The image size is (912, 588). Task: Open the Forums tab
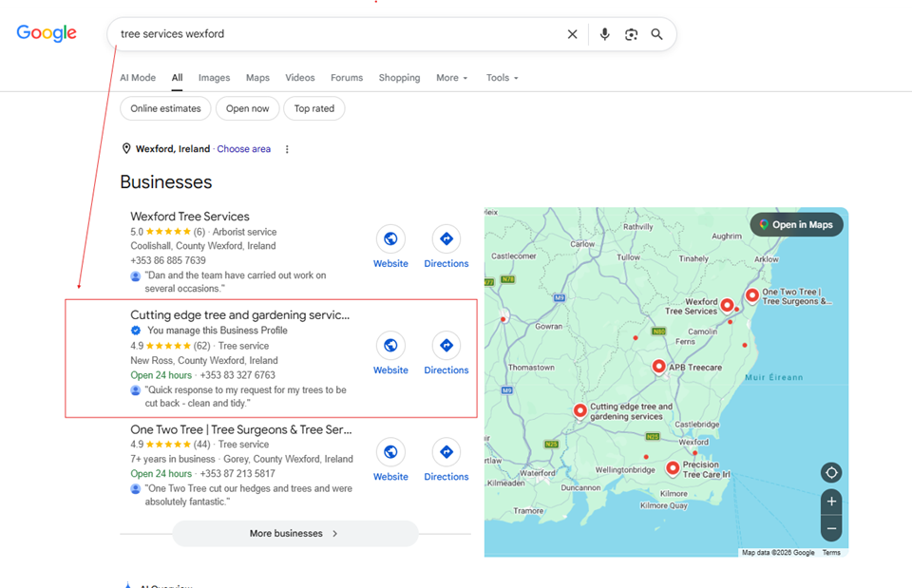[x=347, y=78]
